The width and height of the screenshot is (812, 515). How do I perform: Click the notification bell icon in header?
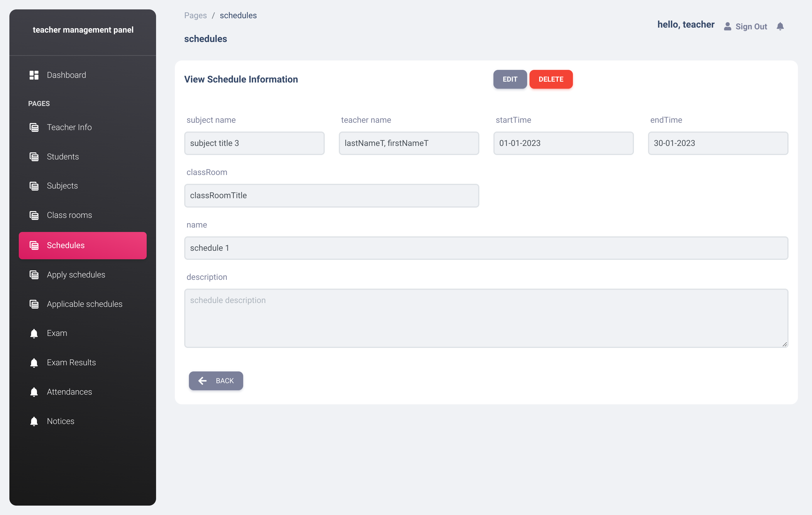(780, 26)
